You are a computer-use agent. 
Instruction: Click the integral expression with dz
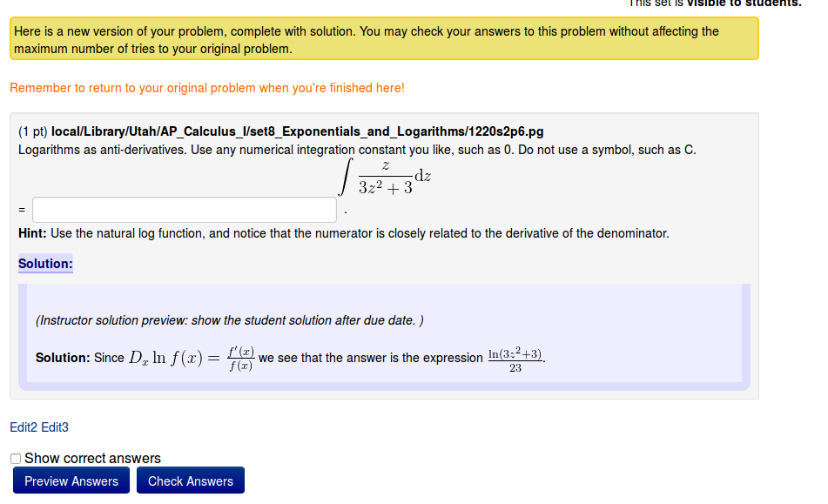[x=387, y=176]
